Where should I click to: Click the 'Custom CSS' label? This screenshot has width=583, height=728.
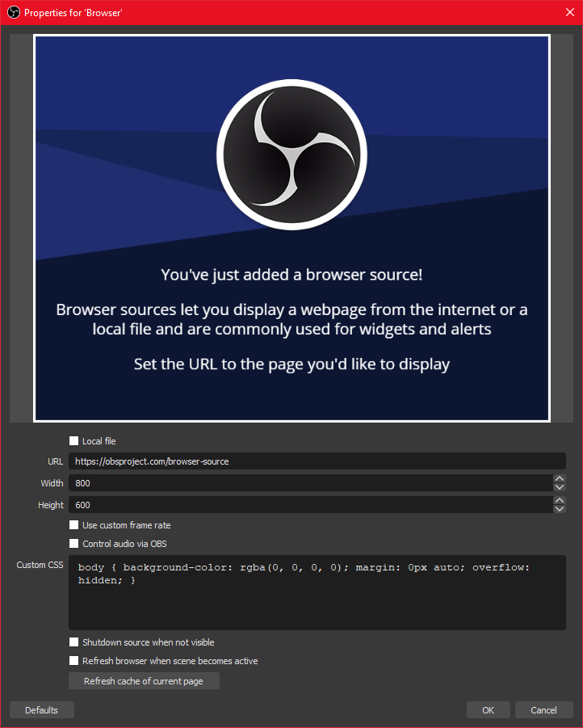click(x=40, y=565)
